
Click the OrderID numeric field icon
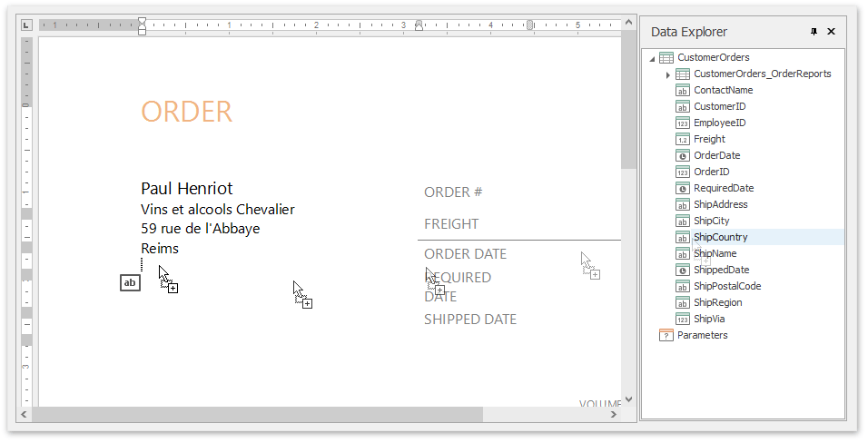[x=683, y=172]
